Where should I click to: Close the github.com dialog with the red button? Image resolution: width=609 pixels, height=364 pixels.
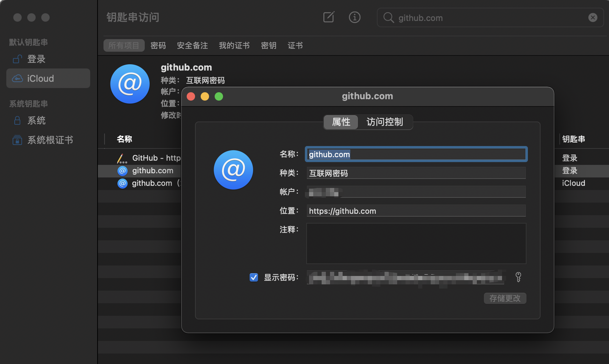(191, 96)
